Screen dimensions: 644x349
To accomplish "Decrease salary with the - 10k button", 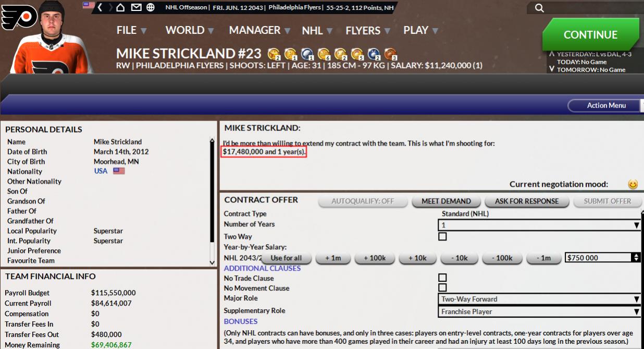I will point(459,258).
